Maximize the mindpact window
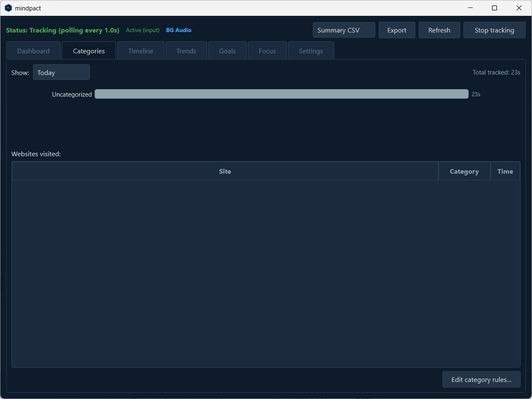 pos(495,8)
